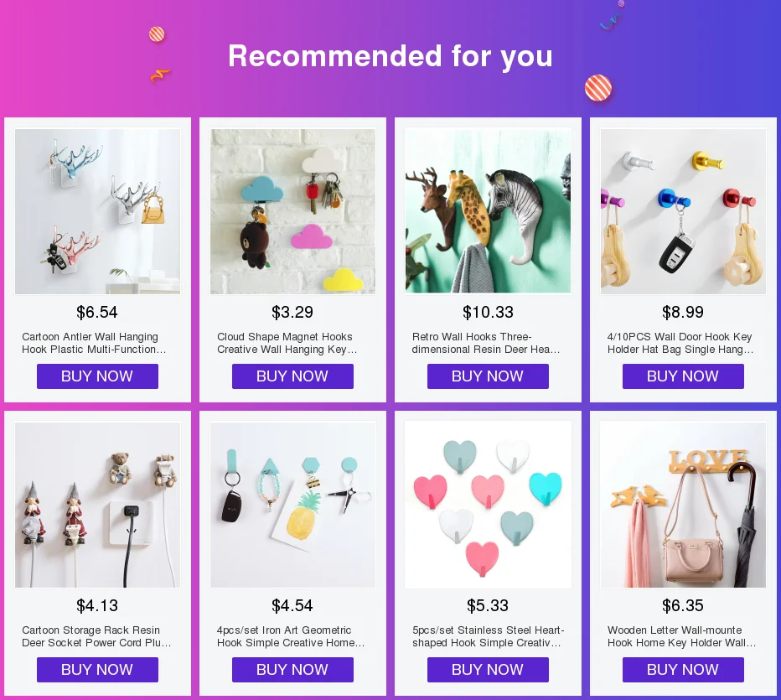Open the Wooden Letter Wall-mounte Hook title
781x700 pixels.
[682, 637]
